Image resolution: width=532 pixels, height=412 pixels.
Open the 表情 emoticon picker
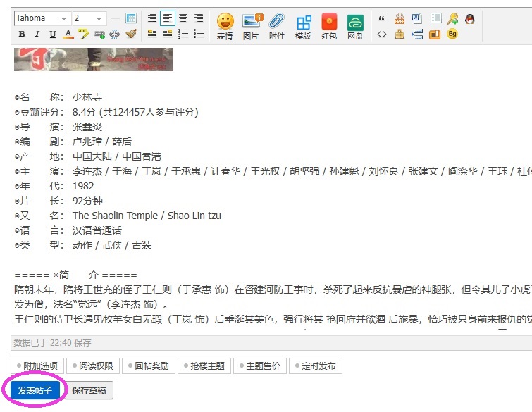(225, 26)
